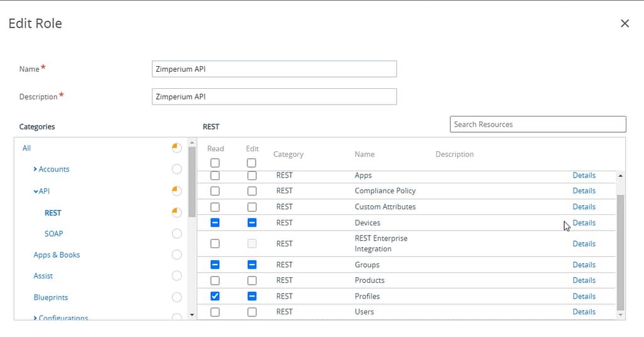This screenshot has width=644, height=337.
Task: Check Edit for Compliance Policy
Action: pos(252,191)
